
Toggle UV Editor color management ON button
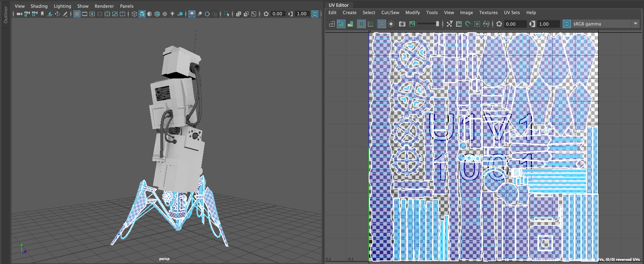pyautogui.click(x=567, y=24)
